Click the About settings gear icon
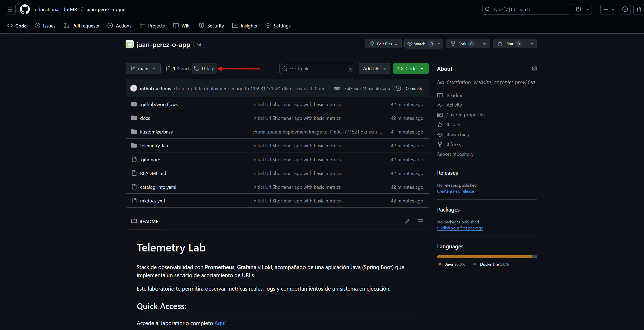This screenshot has height=330, width=644. (x=534, y=68)
